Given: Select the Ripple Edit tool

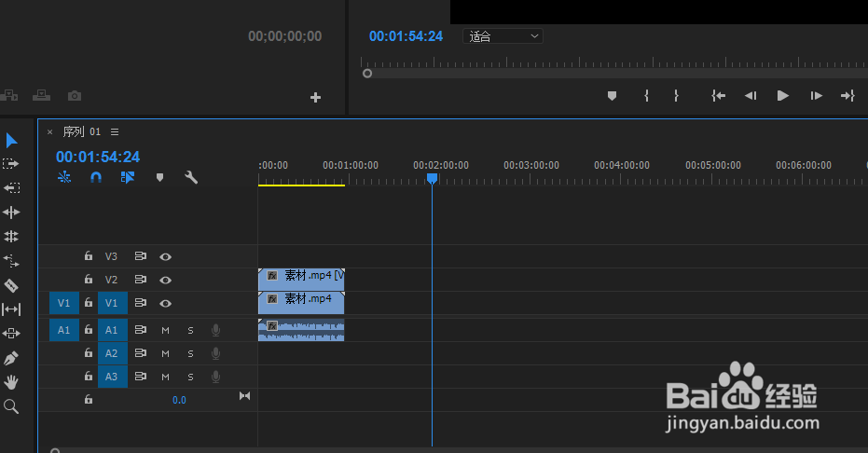Looking at the screenshot, I should coord(11,213).
